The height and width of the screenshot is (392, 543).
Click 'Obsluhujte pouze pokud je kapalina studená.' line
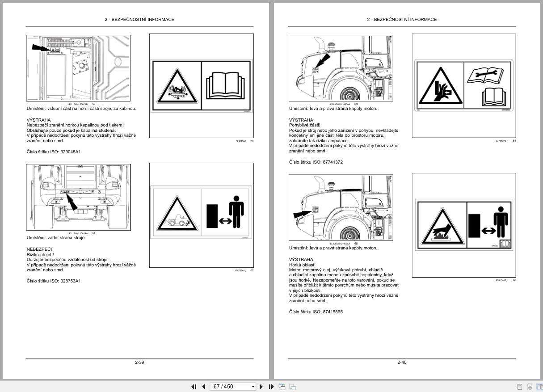(x=71, y=131)
